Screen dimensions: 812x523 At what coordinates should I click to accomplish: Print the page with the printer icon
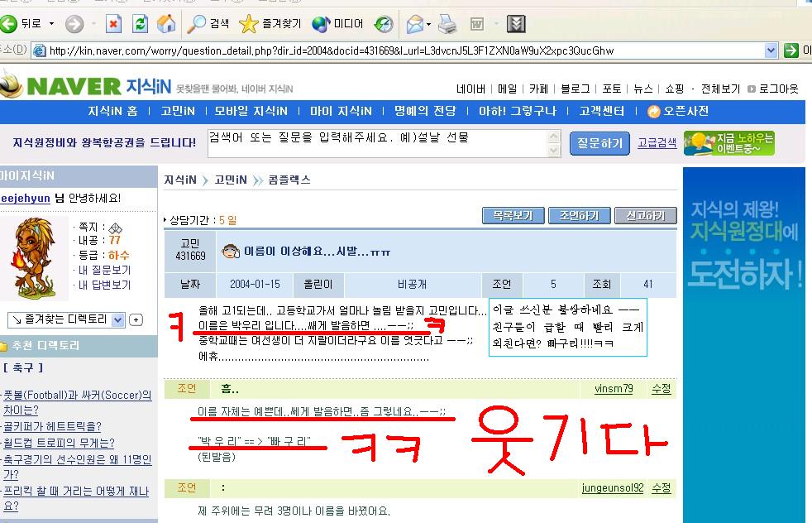pos(447,23)
